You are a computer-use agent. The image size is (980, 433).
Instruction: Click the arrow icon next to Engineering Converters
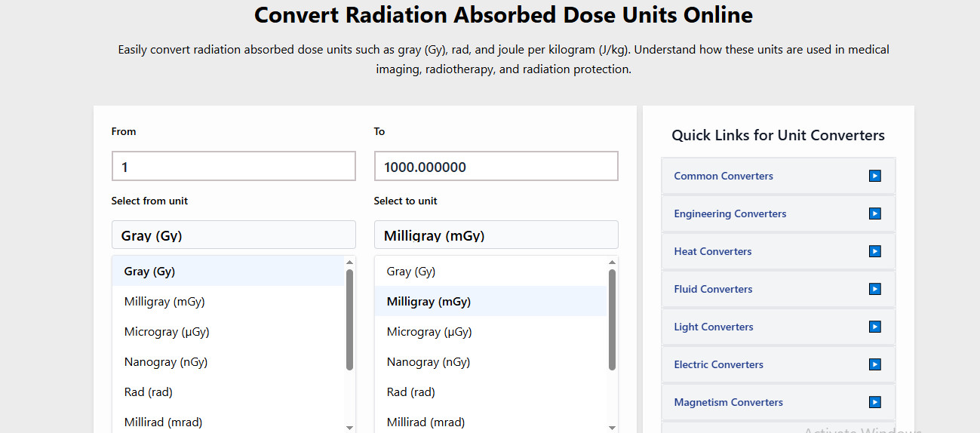point(874,213)
